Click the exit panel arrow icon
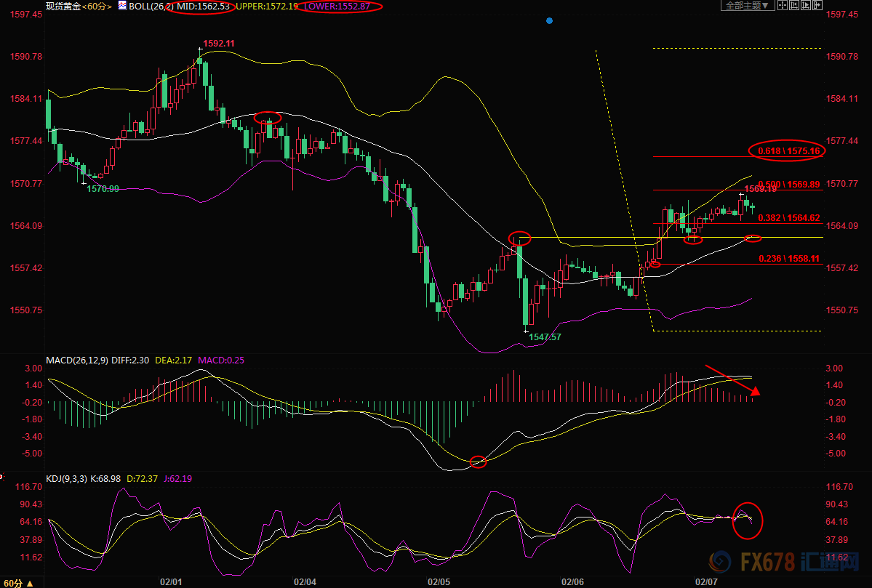Screen dimensions: 872x588 817,5
